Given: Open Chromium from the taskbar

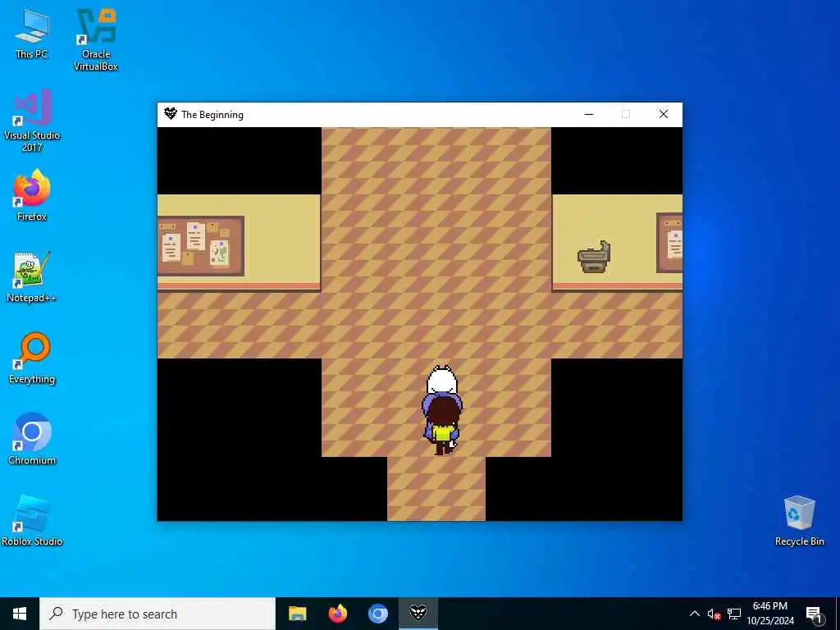Looking at the screenshot, I should click(x=377, y=614).
